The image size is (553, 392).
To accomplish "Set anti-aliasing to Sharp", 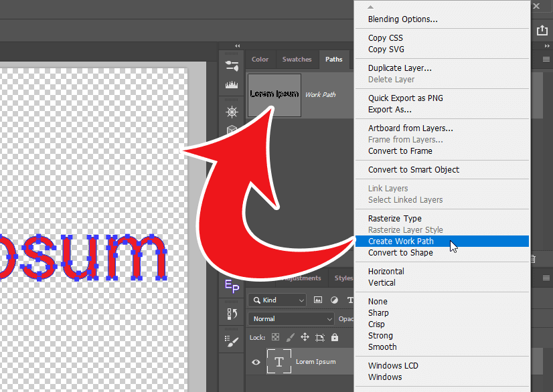I will 442,312.
